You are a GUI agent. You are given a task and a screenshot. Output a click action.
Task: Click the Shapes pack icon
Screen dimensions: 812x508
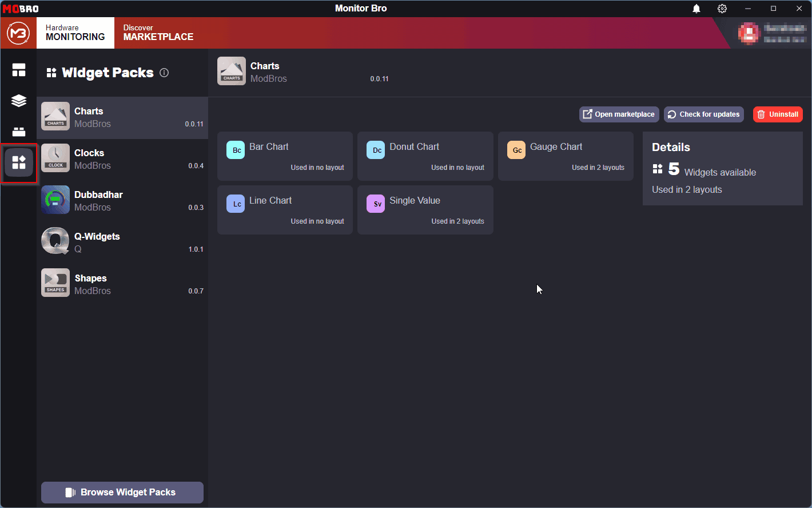[x=55, y=283]
